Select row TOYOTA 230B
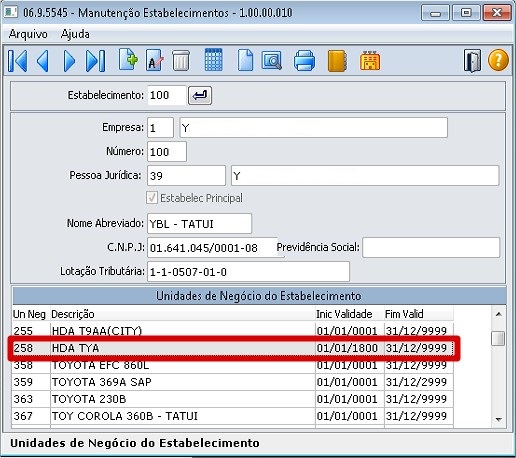Screen dimensions: 516x458 coord(233,399)
